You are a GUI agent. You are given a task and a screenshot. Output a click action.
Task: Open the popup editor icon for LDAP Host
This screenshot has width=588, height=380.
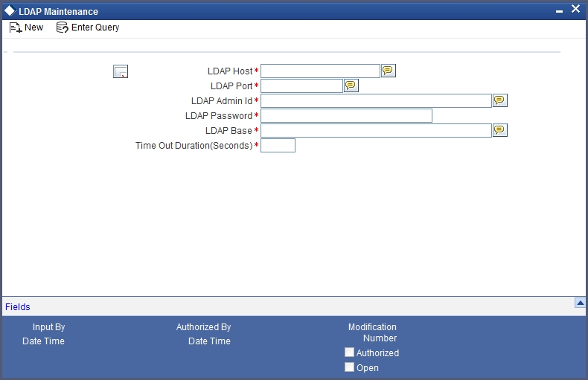pos(388,71)
